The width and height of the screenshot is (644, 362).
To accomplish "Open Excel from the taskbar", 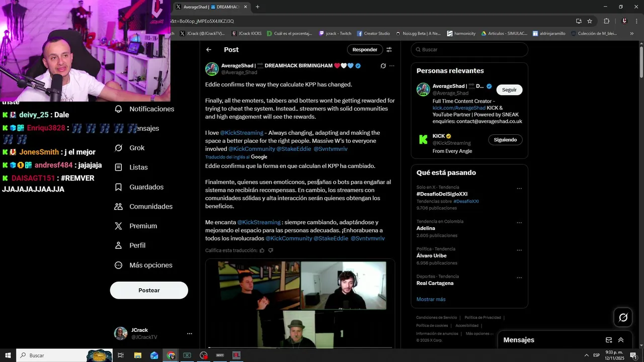I will pos(187,355).
